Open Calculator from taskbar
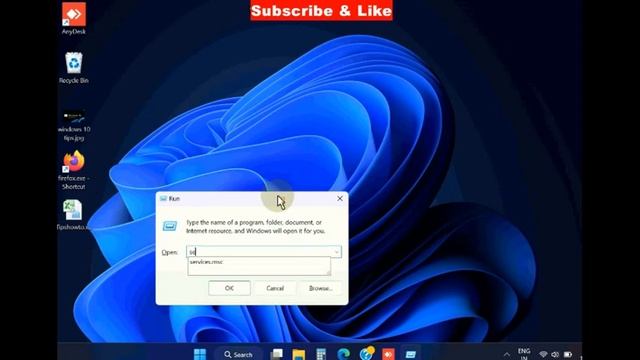This screenshot has height=360, width=640. (321, 354)
